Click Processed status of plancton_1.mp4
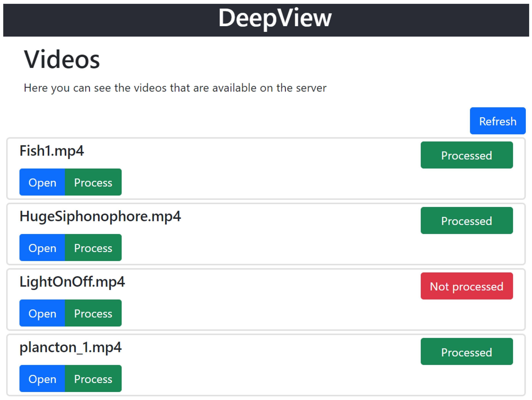The height and width of the screenshot is (400, 532). point(466,352)
